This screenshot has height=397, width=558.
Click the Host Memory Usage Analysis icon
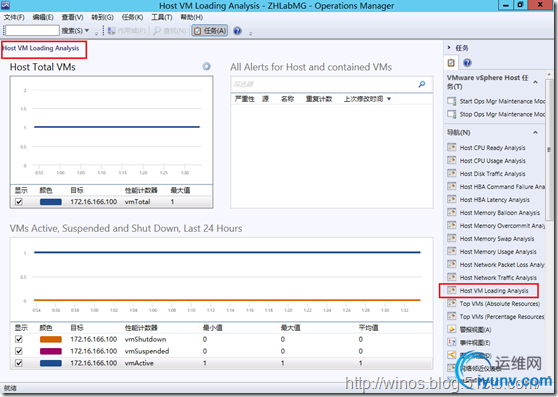452,251
